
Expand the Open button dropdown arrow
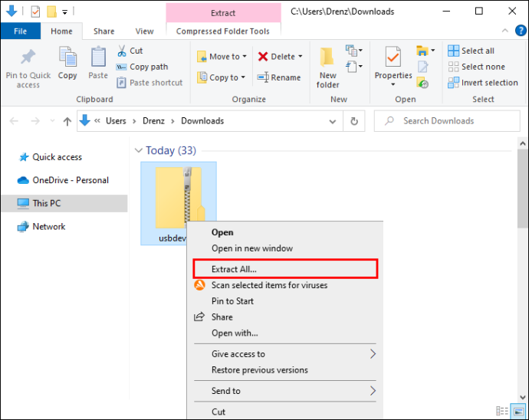click(x=433, y=51)
